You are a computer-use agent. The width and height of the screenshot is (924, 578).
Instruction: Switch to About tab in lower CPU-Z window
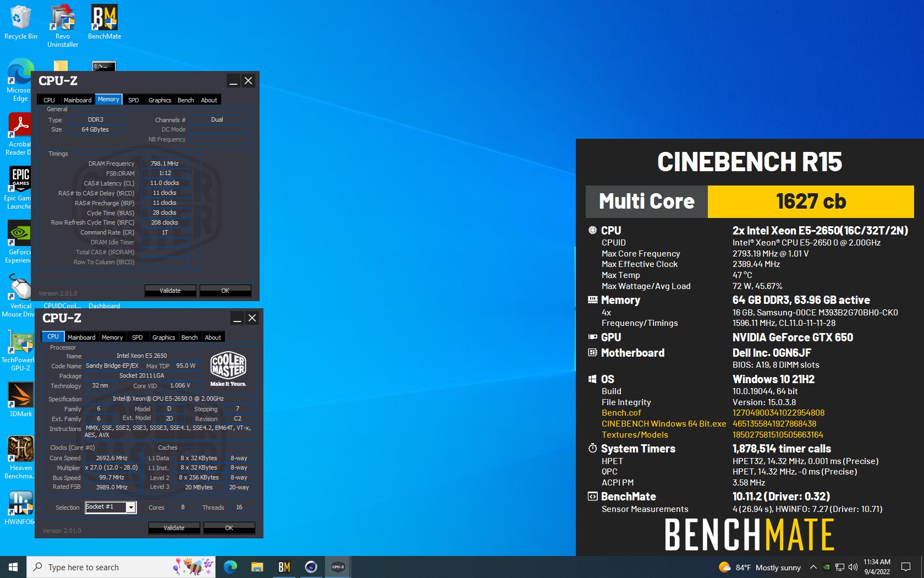click(x=213, y=337)
